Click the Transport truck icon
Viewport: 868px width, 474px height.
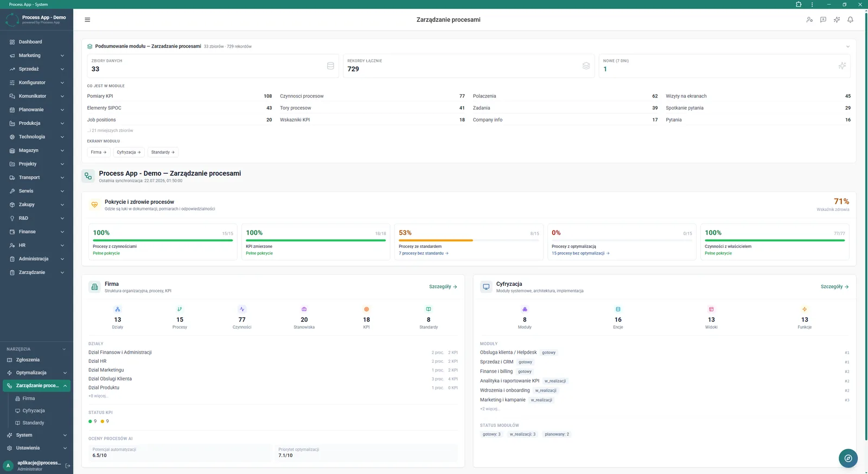(12, 177)
